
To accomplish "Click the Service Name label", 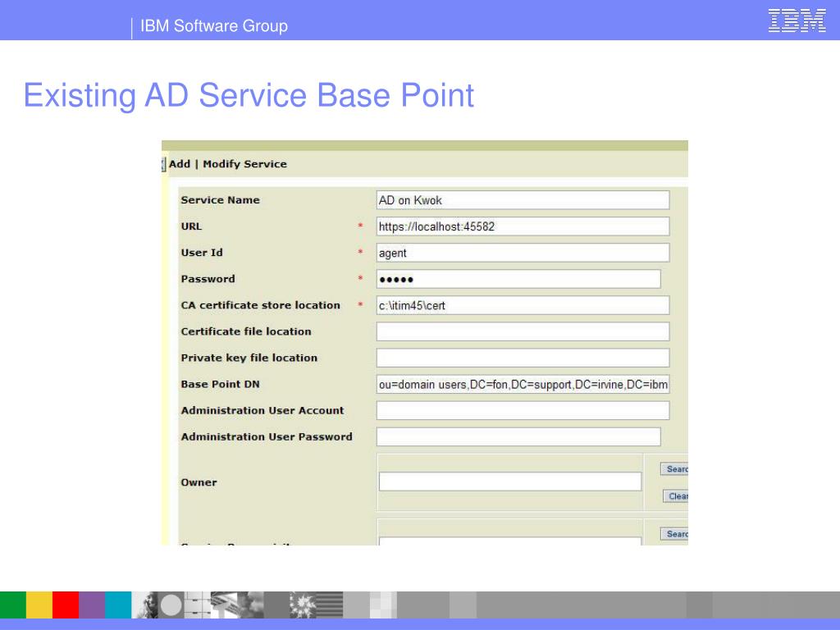I will (x=220, y=200).
